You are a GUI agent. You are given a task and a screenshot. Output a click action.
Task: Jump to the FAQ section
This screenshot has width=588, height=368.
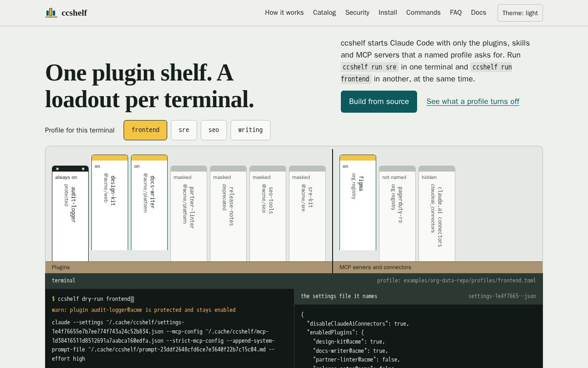[456, 12]
